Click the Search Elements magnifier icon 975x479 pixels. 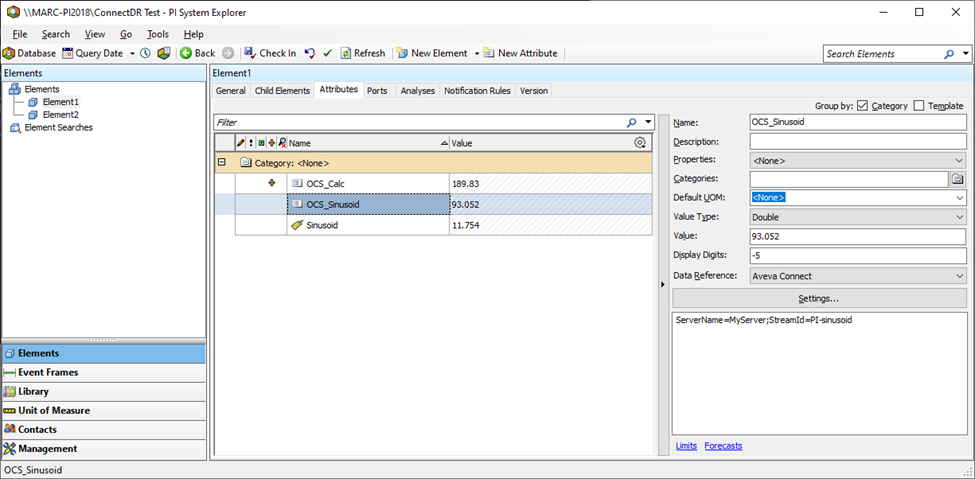coord(949,54)
